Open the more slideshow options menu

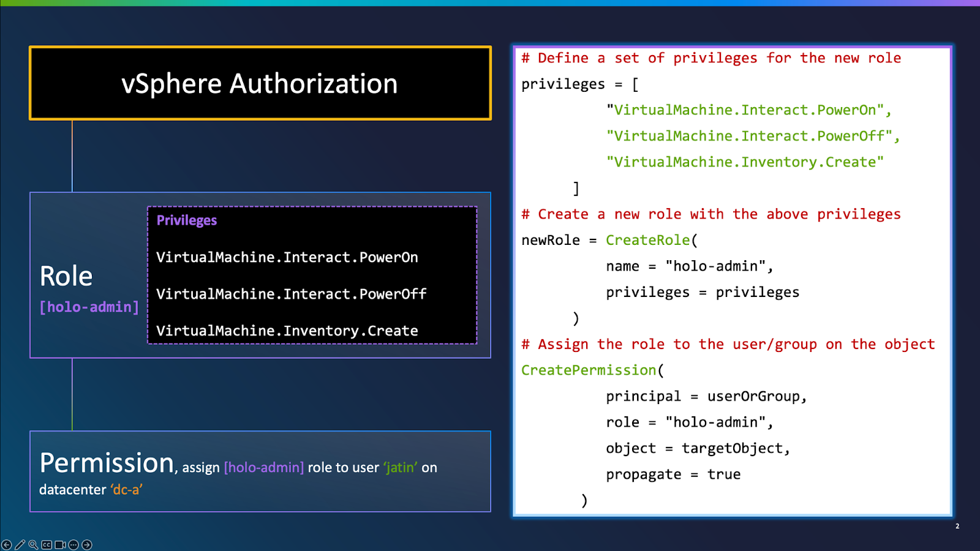click(73, 544)
